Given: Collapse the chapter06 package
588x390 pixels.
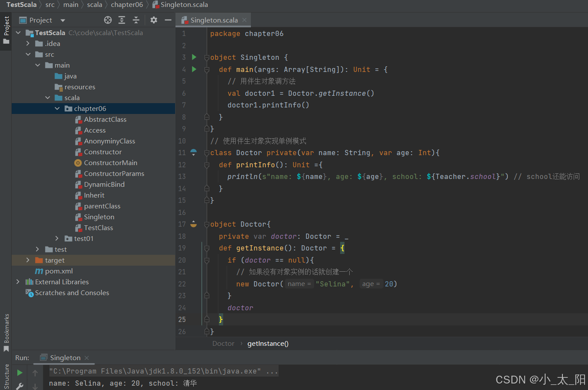Looking at the screenshot, I should [x=57, y=109].
